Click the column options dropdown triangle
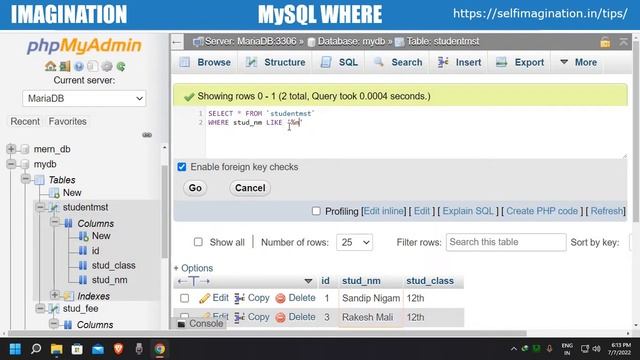 point(308,281)
